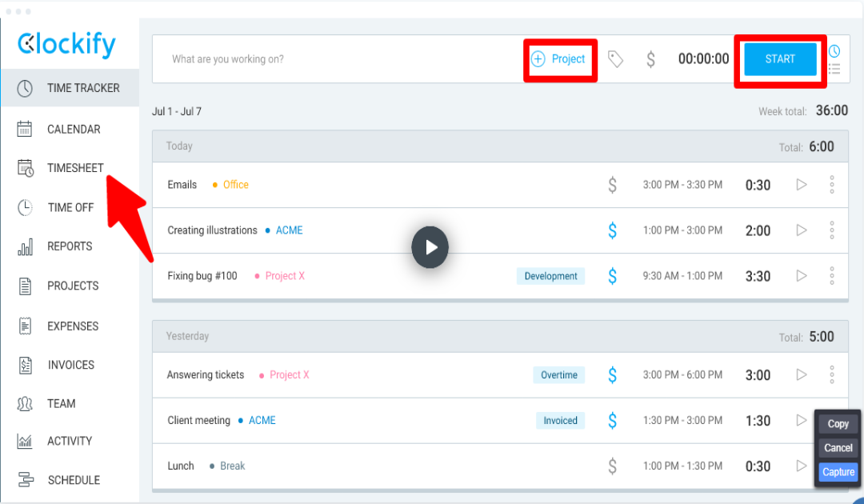This screenshot has height=504, width=864.
Task: Open more options for Emails entry
Action: tap(832, 185)
